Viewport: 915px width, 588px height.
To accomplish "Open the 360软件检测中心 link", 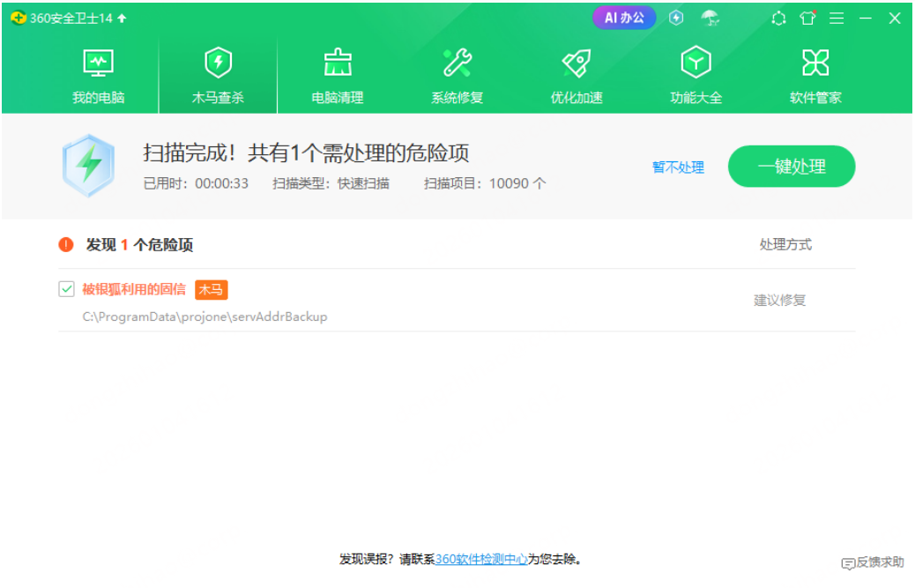I will [x=481, y=559].
